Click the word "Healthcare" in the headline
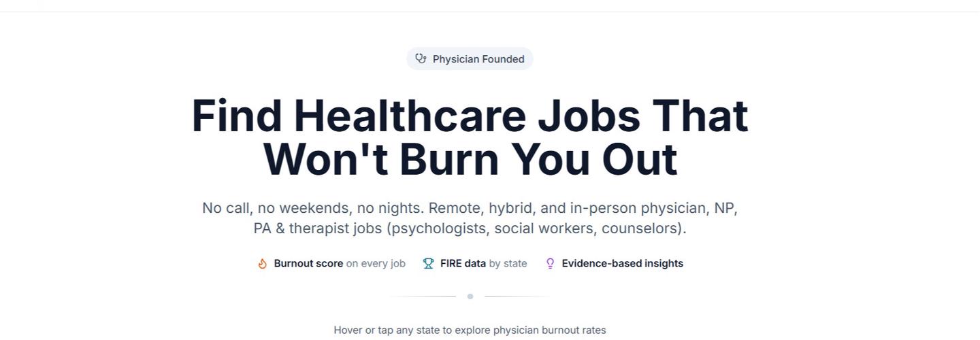The image size is (980, 340). tap(410, 116)
